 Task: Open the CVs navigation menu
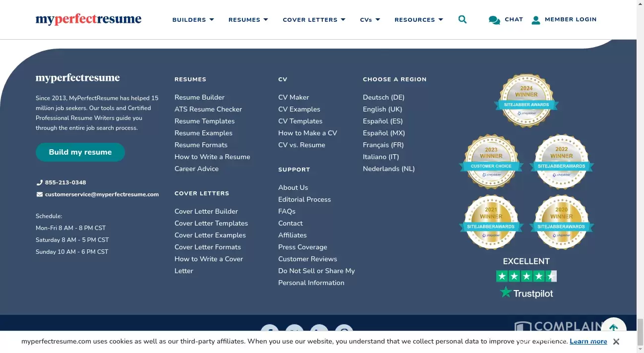[x=370, y=20]
